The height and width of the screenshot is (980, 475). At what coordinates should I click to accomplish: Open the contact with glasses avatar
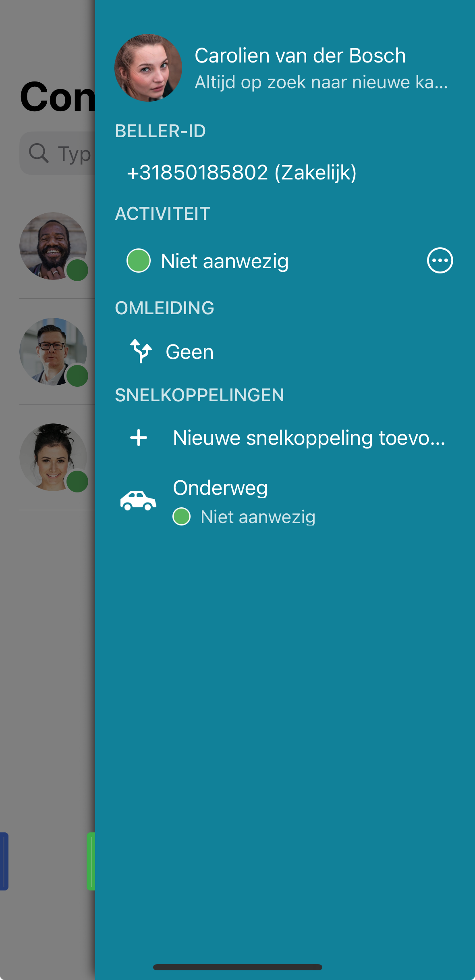[53, 352]
